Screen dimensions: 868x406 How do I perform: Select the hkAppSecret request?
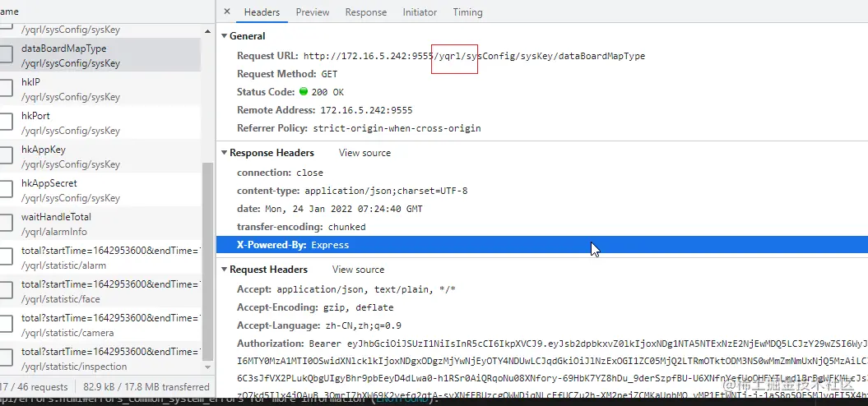pyautogui.click(x=100, y=191)
